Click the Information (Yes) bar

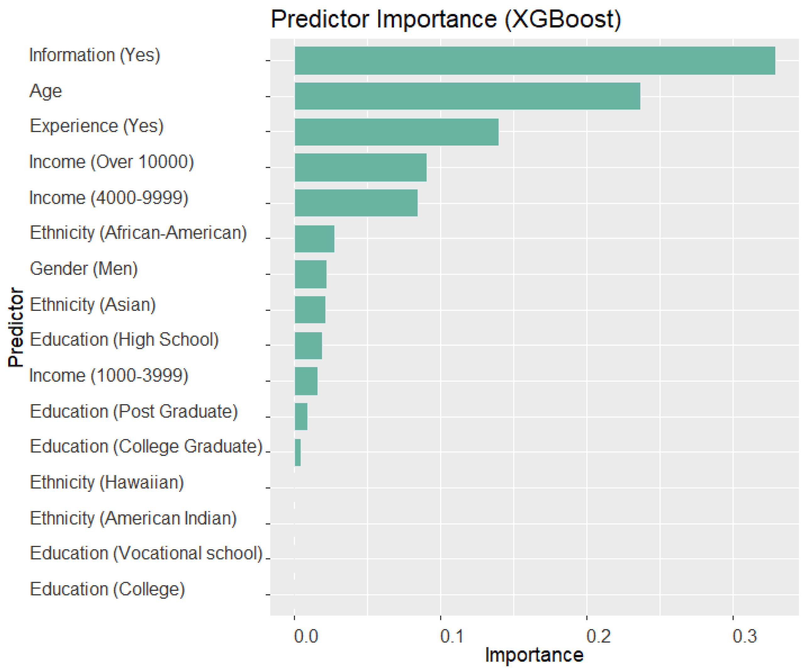535,61
